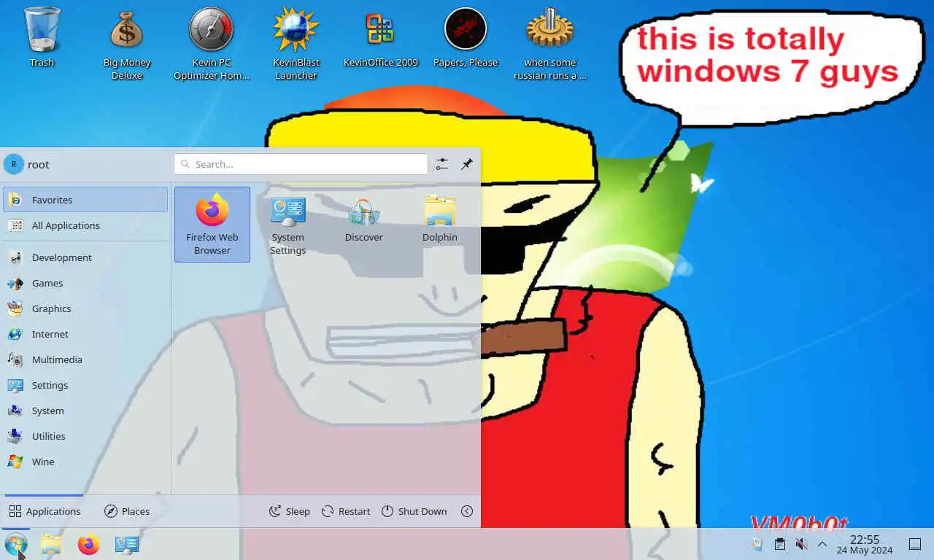The image size is (934, 560).
Task: Open the Graphics category
Action: point(85,308)
